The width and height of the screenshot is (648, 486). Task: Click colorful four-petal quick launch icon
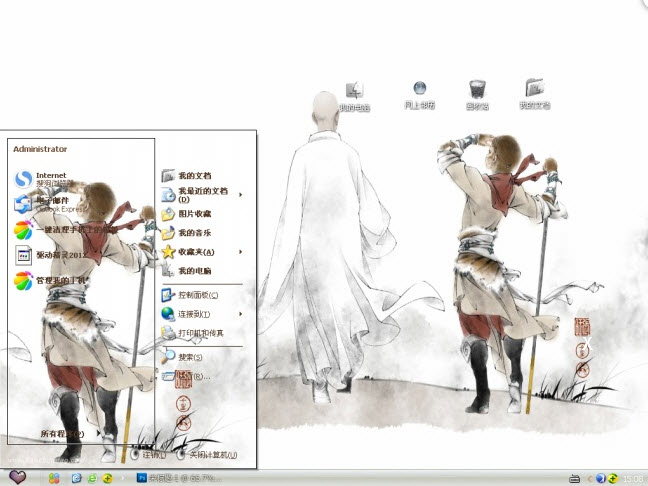[x=54, y=478]
